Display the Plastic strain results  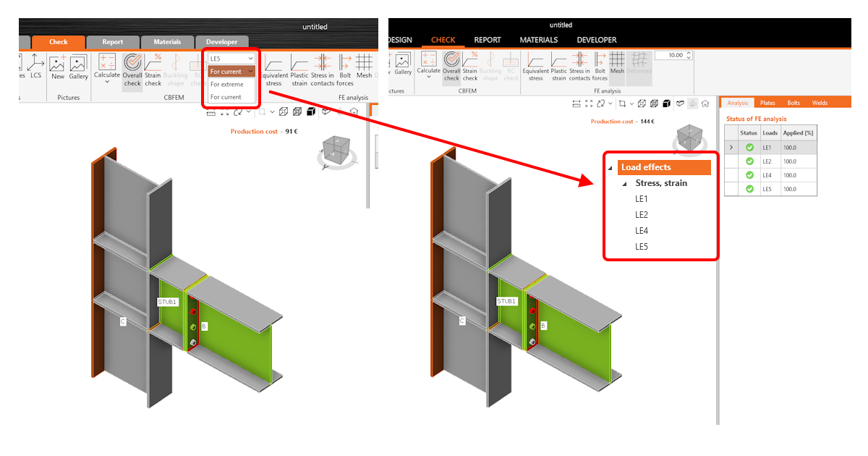(558, 69)
